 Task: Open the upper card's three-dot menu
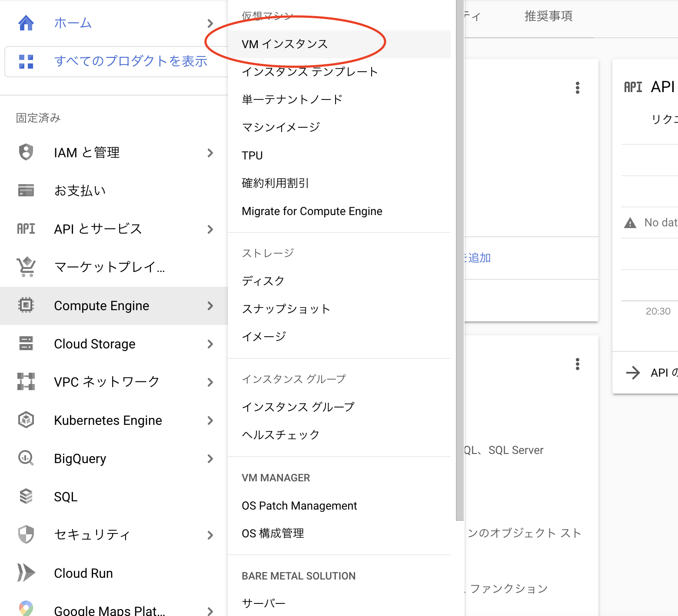point(577,88)
